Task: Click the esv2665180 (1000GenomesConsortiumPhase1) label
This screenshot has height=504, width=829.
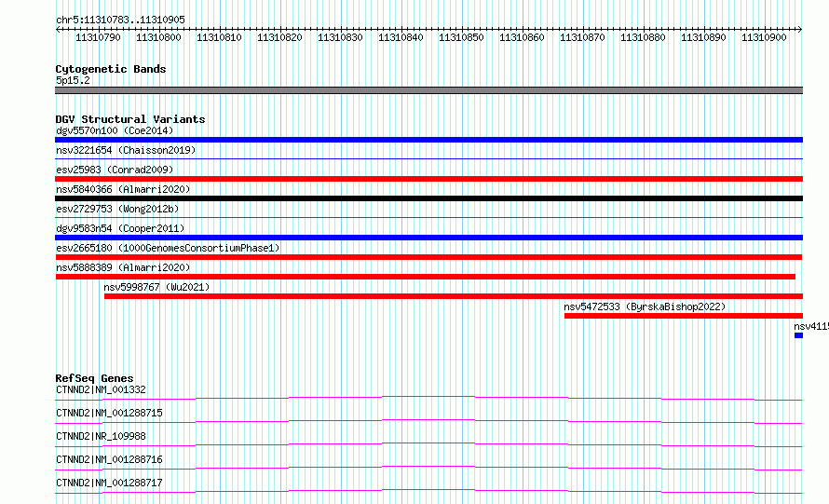Action: [x=168, y=248]
